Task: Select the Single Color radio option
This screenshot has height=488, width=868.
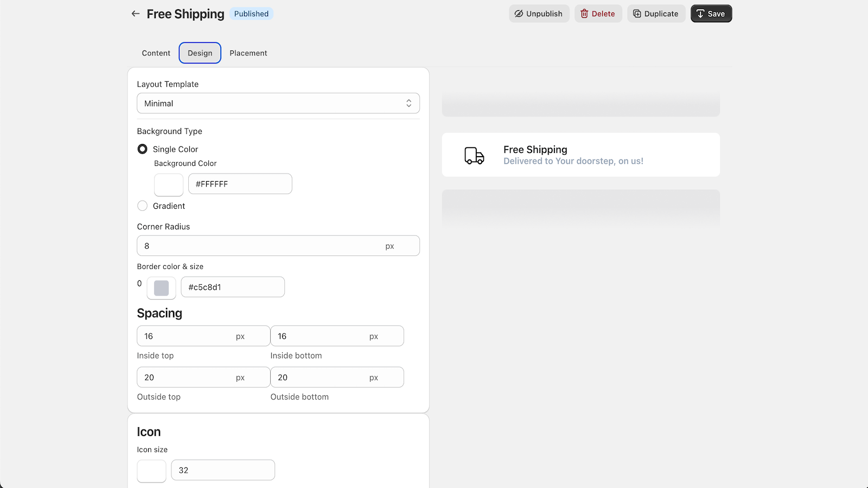Action: (143, 149)
